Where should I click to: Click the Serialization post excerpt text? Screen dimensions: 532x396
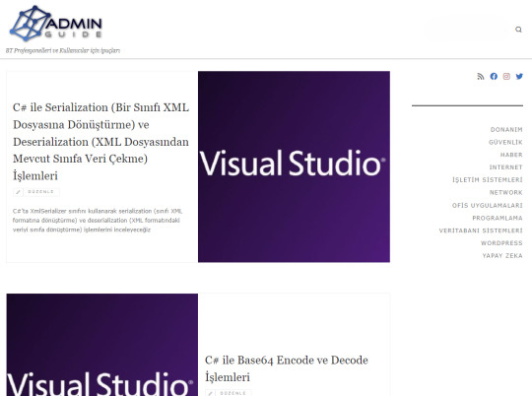[98, 221]
